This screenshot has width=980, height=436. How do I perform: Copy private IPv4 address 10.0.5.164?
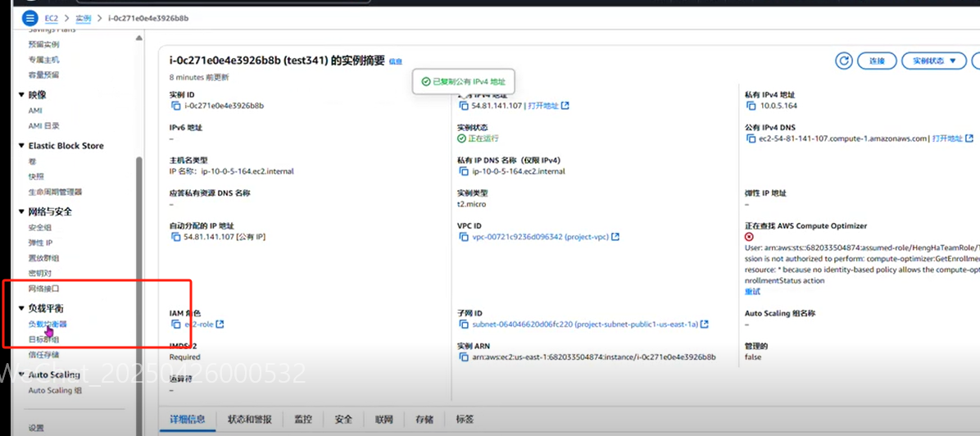750,106
